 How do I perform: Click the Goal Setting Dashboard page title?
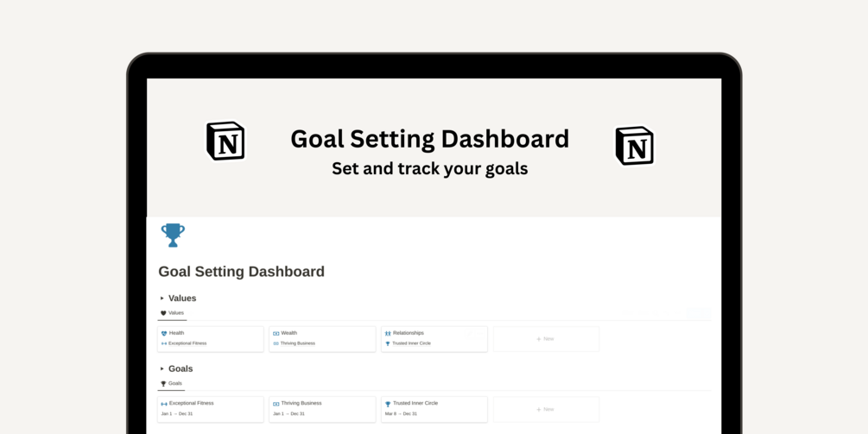point(241,272)
